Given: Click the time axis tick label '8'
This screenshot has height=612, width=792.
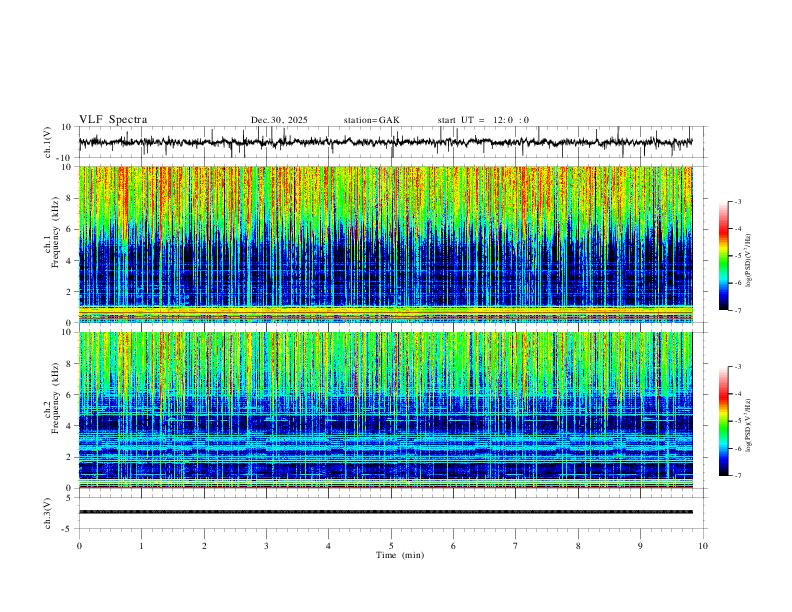Looking at the screenshot, I should pos(578,546).
